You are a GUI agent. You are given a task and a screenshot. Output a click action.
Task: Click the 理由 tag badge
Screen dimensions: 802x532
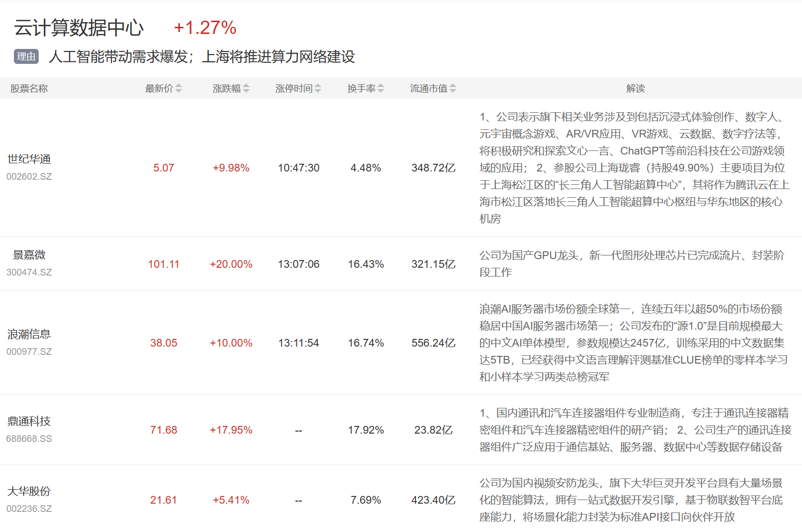[x=26, y=57]
